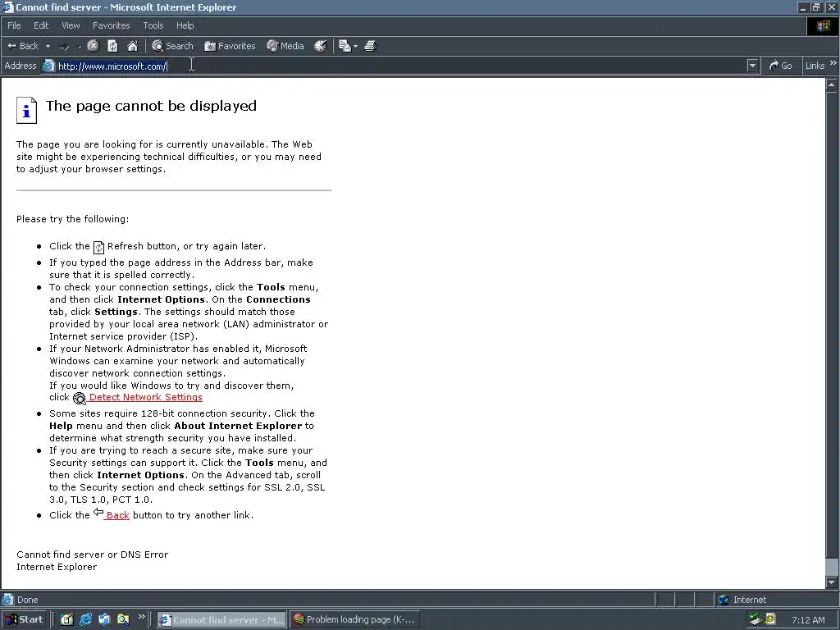Open the Search pane from toolbar
Viewport: 840px width, 630px height.
click(172, 46)
